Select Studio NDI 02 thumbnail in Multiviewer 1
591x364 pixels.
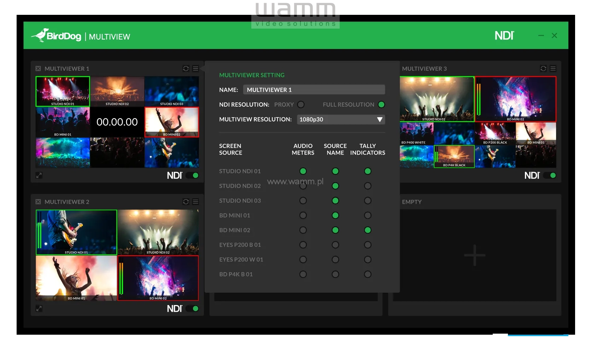117,91
